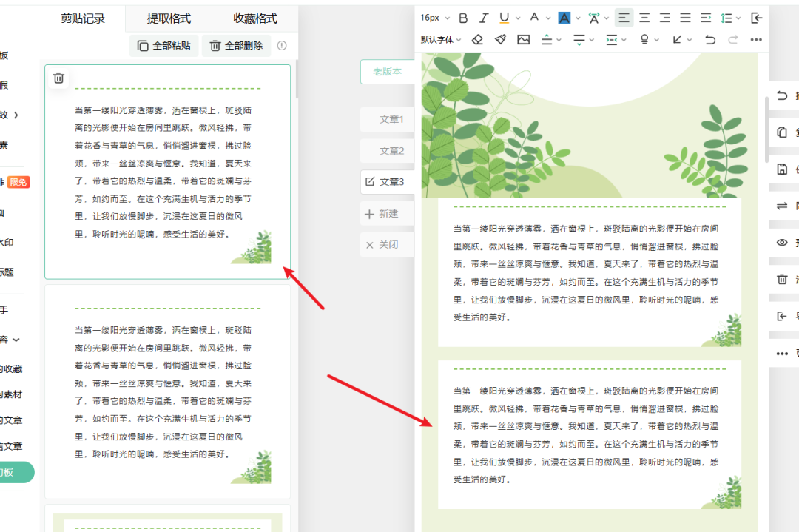Image resolution: width=799 pixels, height=532 pixels.
Task: Click the eraser clear-format icon
Action: 477,39
